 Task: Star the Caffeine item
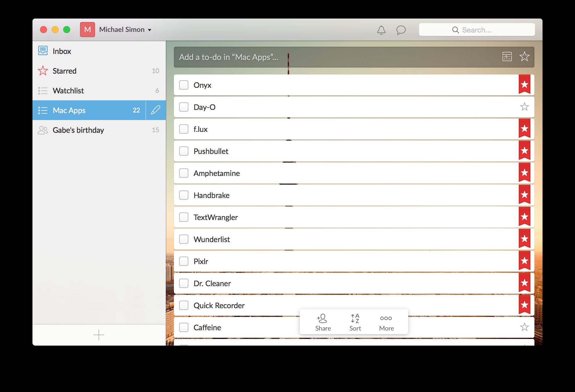point(525,327)
